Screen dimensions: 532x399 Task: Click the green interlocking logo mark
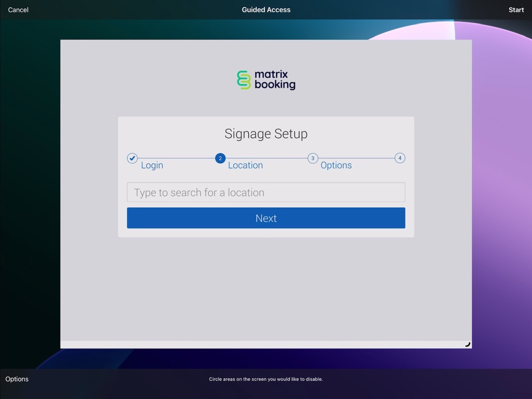coord(243,79)
